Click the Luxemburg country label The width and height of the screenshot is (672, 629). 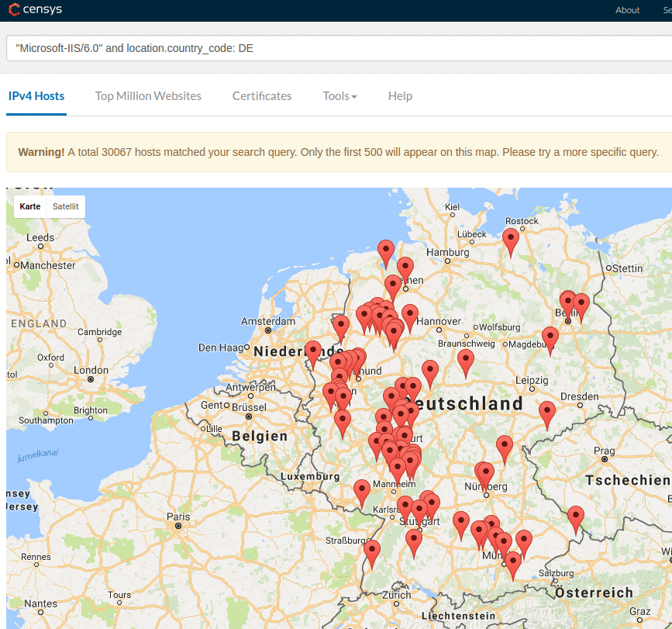click(x=310, y=476)
